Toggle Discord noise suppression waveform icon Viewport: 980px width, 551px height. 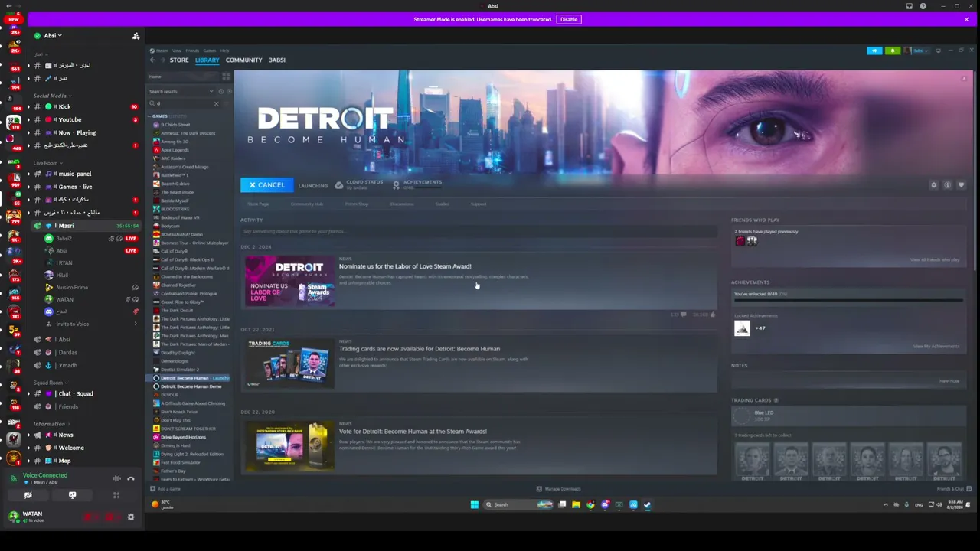[116, 478]
